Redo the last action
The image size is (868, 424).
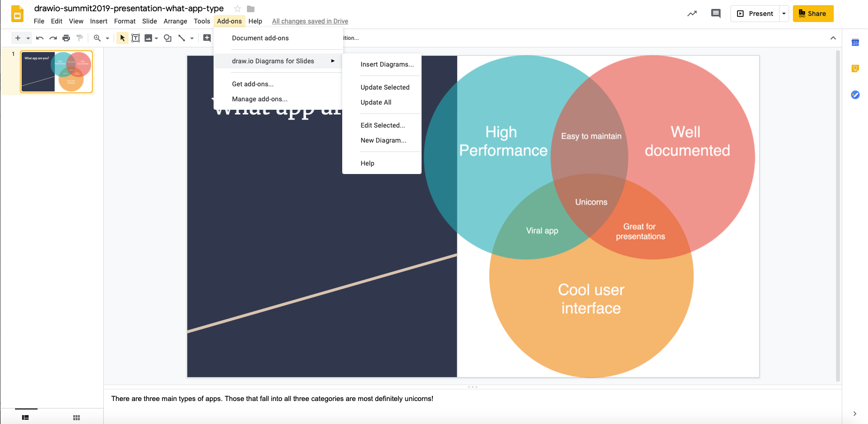pos(53,38)
